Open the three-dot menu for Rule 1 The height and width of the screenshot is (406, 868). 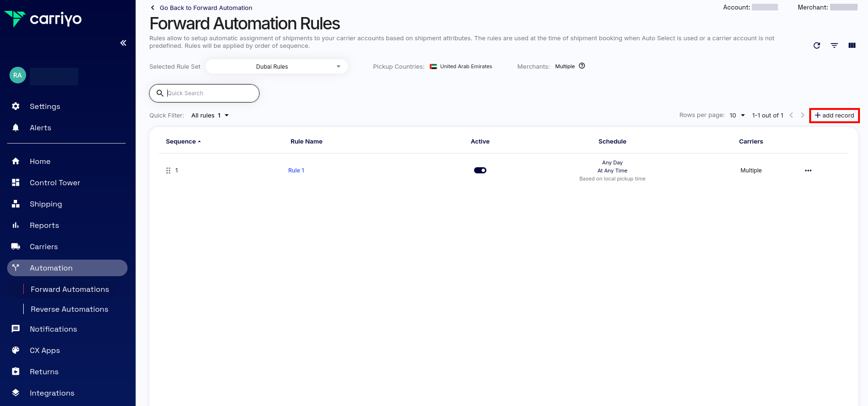coord(808,171)
